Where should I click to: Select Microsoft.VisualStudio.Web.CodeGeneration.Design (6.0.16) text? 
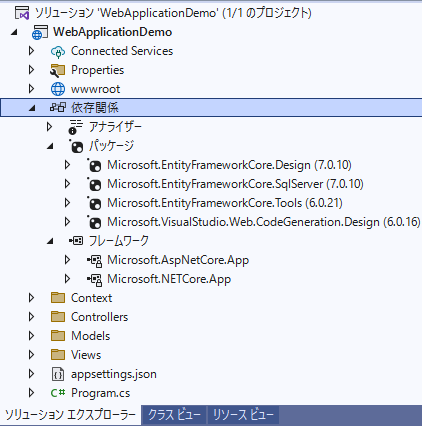pos(264,222)
